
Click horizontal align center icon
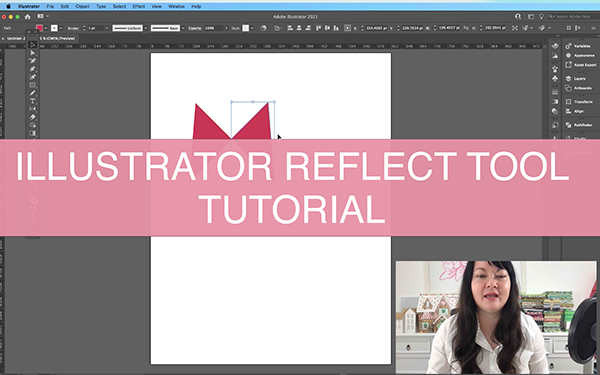[299, 28]
